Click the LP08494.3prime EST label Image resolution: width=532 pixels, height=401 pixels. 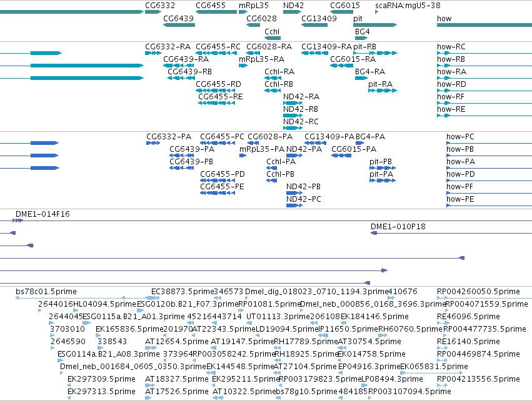pos(392,380)
